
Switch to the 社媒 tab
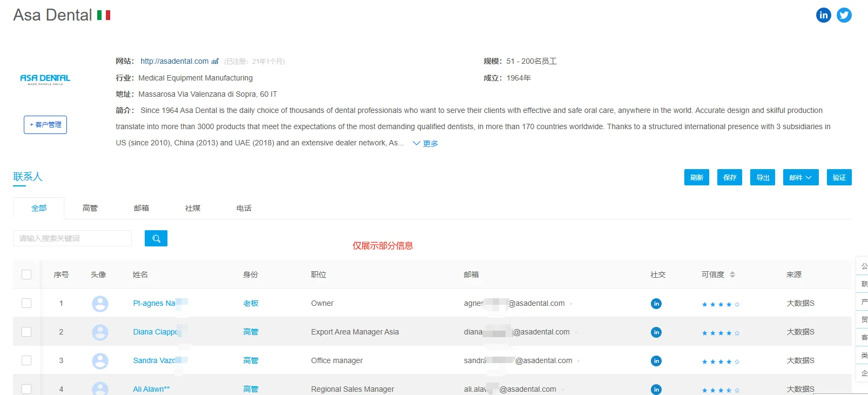193,208
